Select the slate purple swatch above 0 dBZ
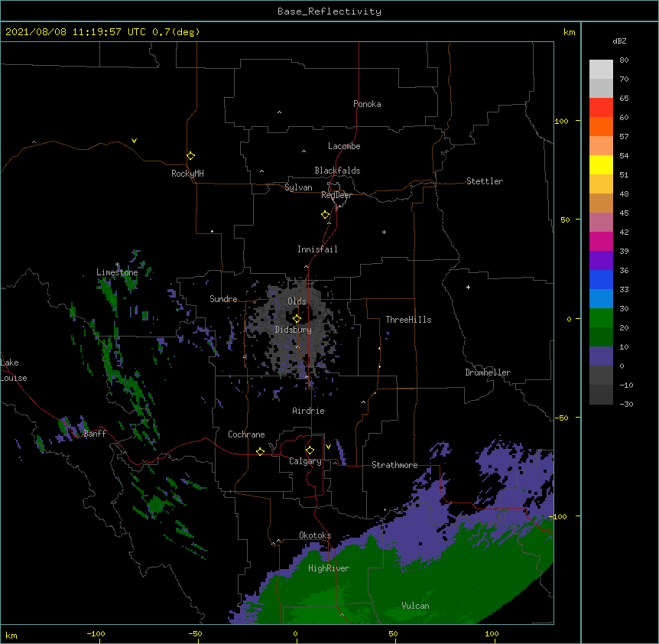 [x=601, y=356]
